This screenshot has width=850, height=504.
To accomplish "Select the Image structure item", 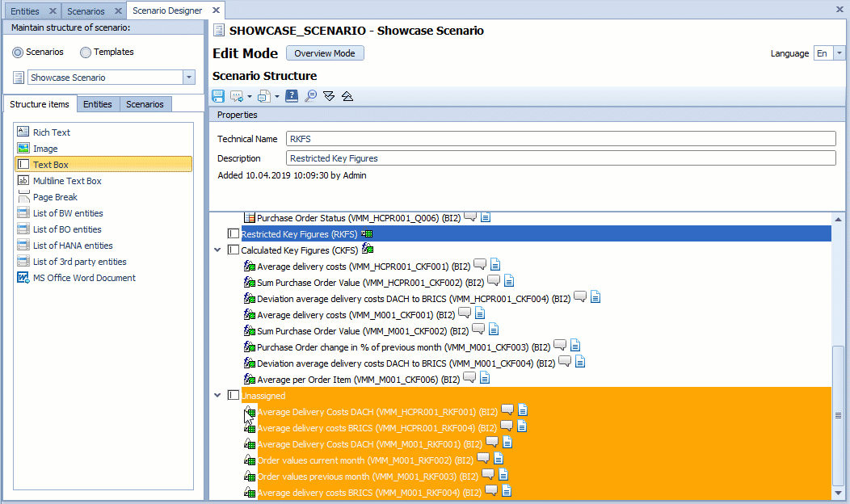I will pos(44,148).
